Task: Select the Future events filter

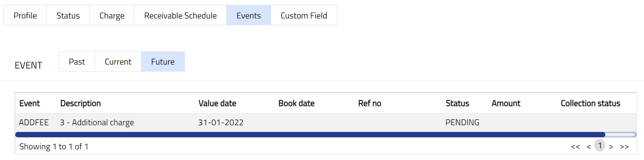Action: pos(163,62)
